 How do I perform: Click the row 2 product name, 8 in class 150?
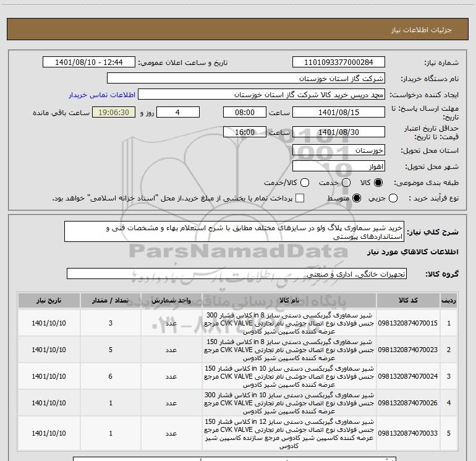(289, 350)
